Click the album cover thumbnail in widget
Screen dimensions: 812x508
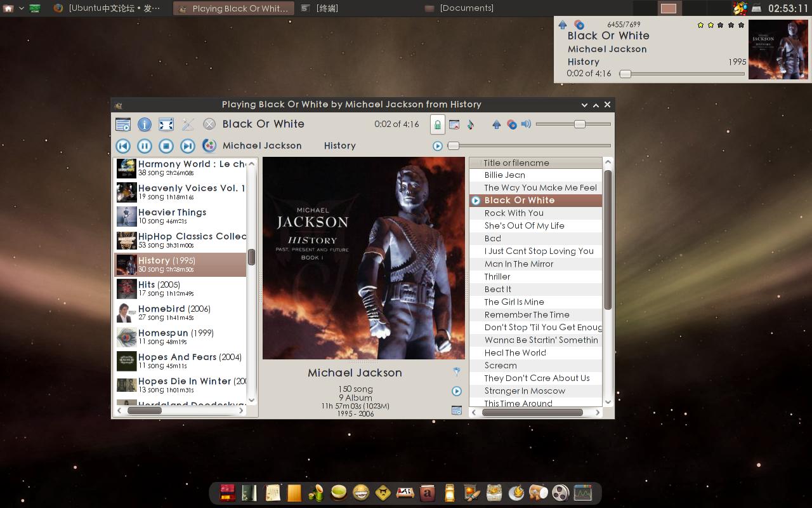(x=778, y=50)
